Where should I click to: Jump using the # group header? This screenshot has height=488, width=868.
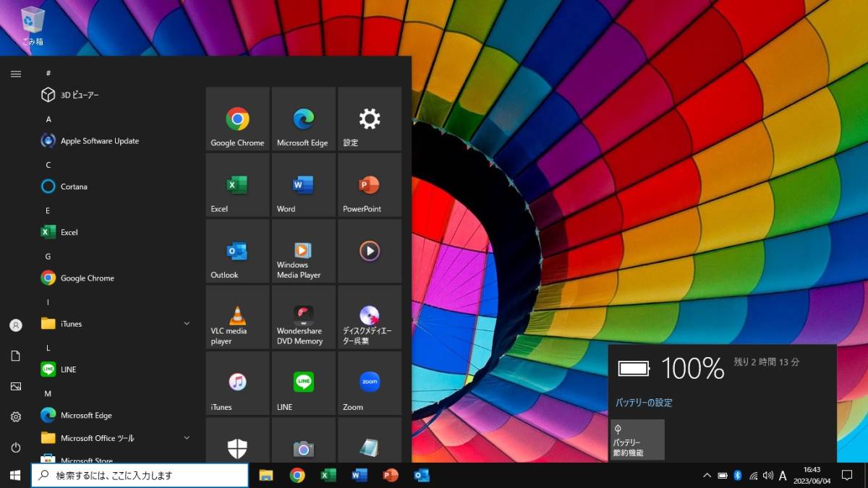coord(48,74)
